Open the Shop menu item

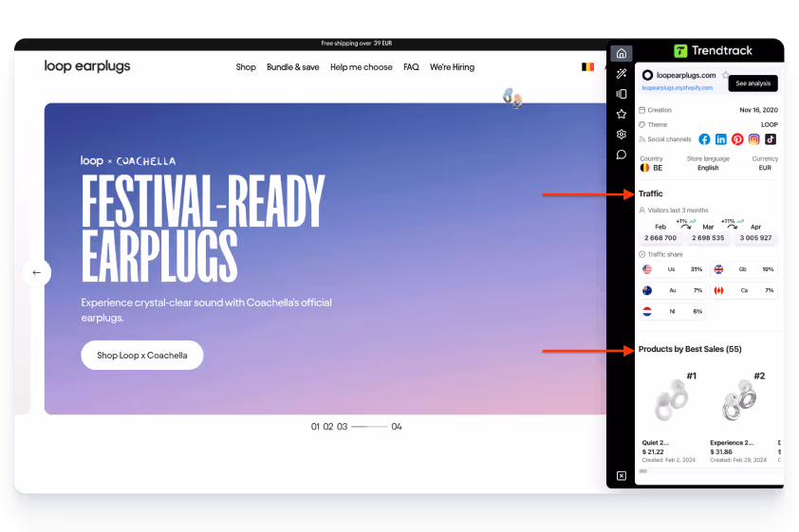click(x=246, y=67)
